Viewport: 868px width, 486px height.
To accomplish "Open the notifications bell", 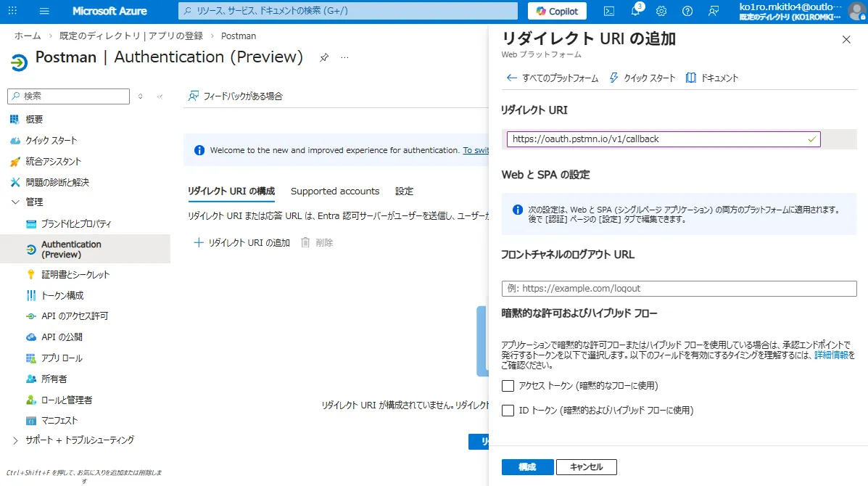I will point(635,11).
